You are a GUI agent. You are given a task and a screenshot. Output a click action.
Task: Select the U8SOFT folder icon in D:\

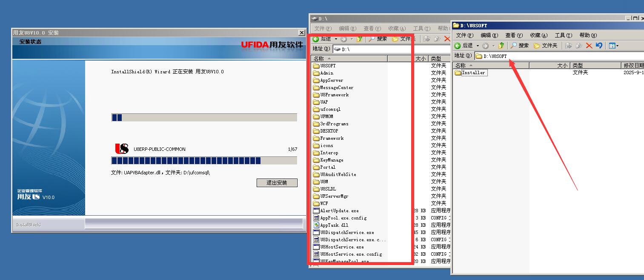(316, 66)
